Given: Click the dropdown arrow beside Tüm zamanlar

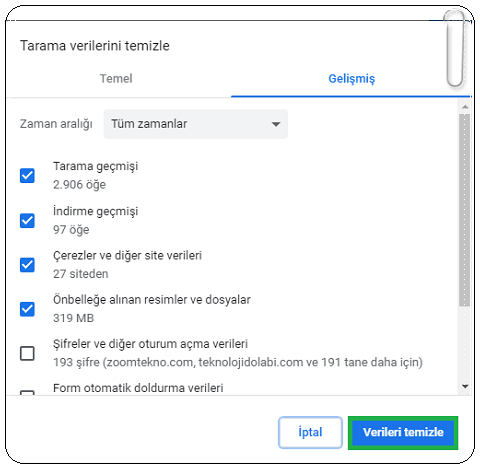Looking at the screenshot, I should tap(276, 124).
